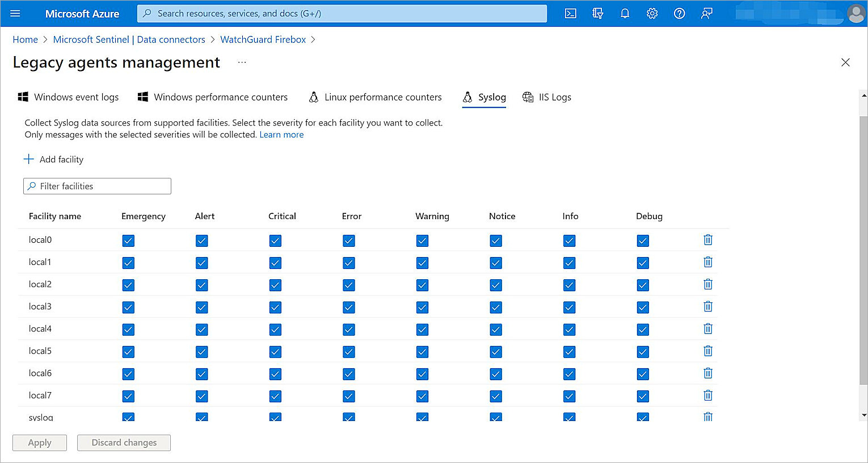Image resolution: width=868 pixels, height=463 pixels.
Task: Delete the local3 facility using its trash icon
Action: coord(707,306)
